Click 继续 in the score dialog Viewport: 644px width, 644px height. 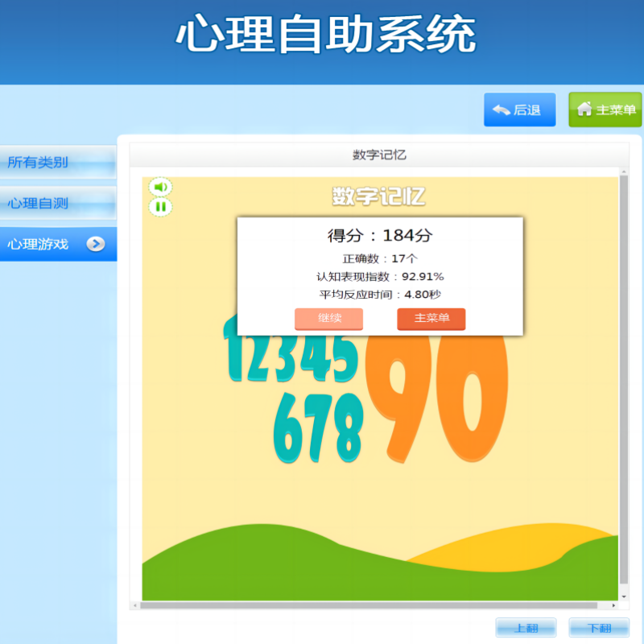click(328, 319)
